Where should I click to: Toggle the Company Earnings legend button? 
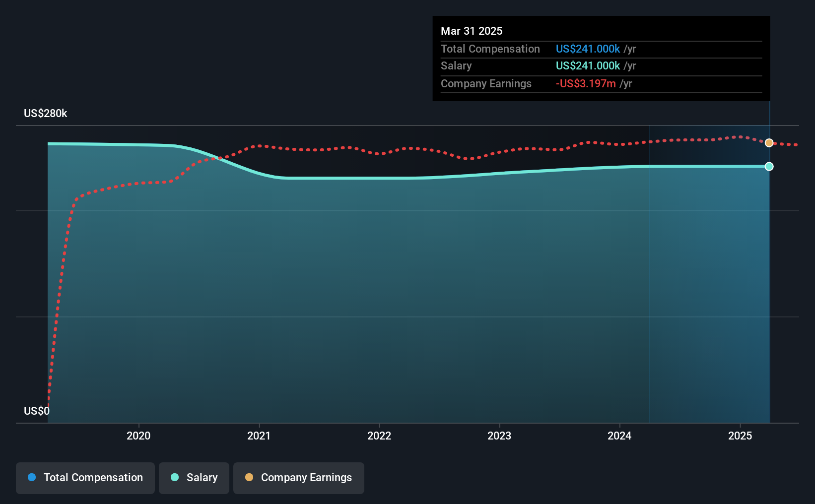point(298,478)
